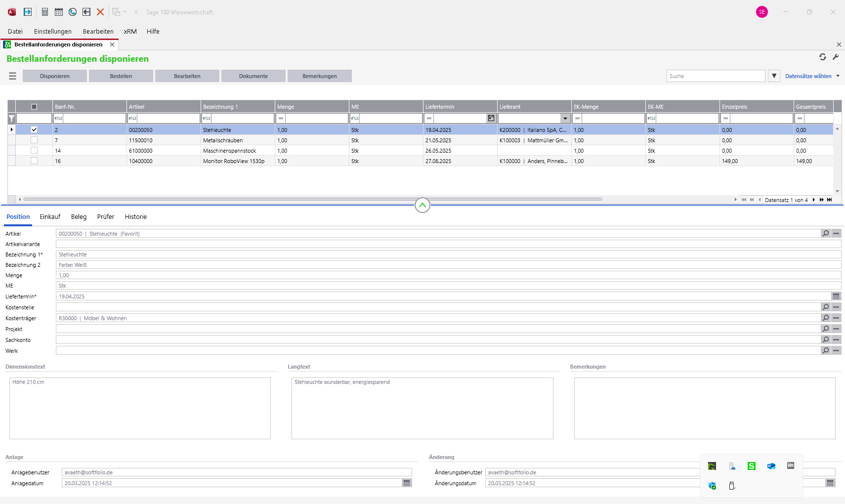Open the Lieferant filter dropdown arrow

(x=565, y=119)
